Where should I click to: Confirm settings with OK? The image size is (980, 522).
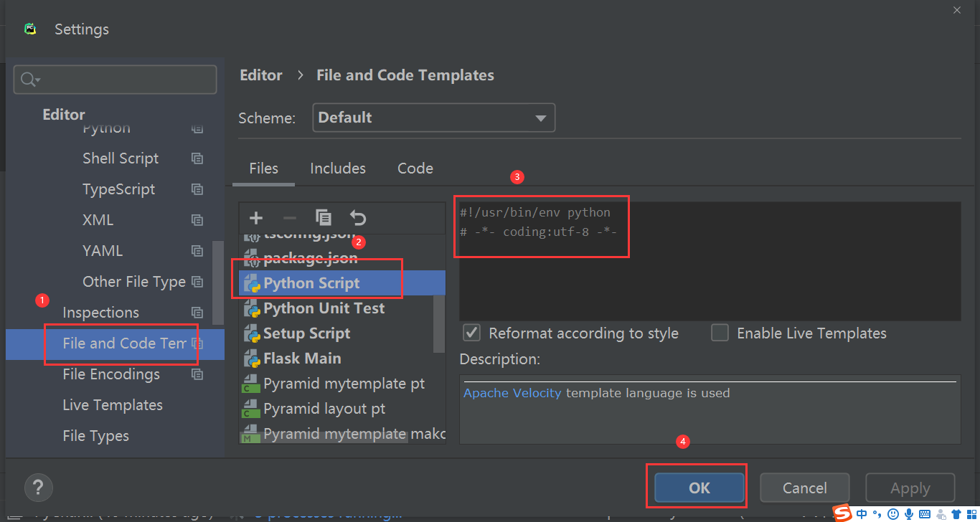click(699, 488)
